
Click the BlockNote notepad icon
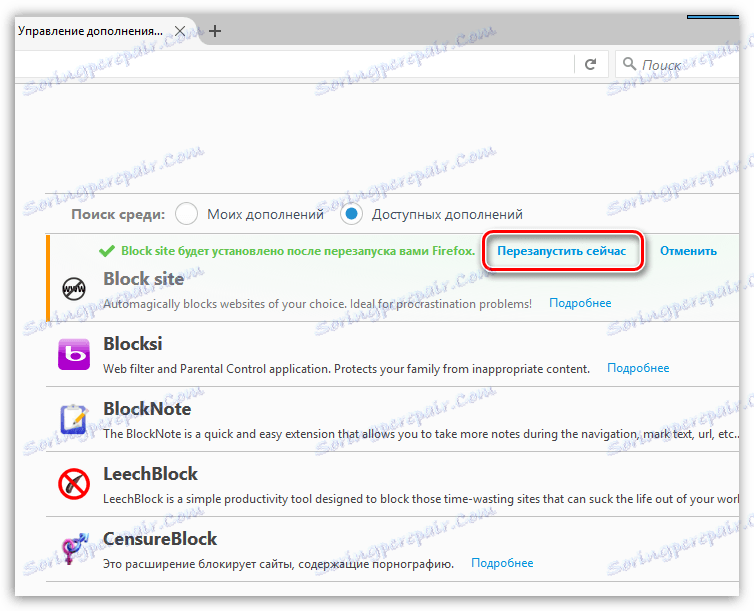point(74,419)
